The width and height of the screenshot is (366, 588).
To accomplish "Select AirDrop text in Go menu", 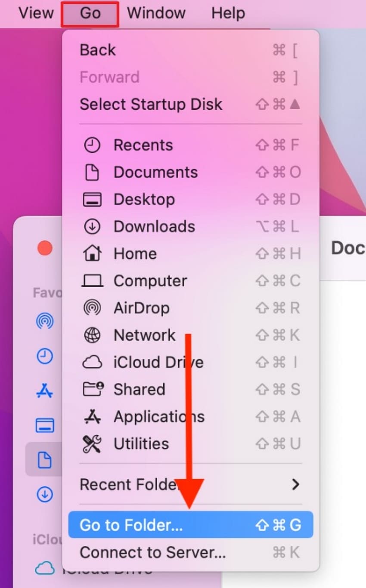I will click(141, 308).
